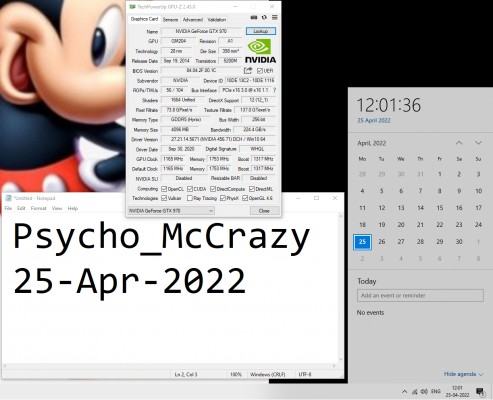Screen dimensions: 493x400
Task: Open Notepad Edit menu
Action: click(x=21, y=208)
